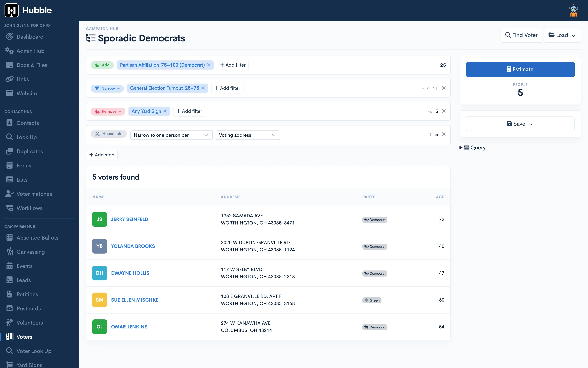This screenshot has height=368, width=588.
Task: Open voter JERRY SEINFELD
Action: [x=130, y=219]
